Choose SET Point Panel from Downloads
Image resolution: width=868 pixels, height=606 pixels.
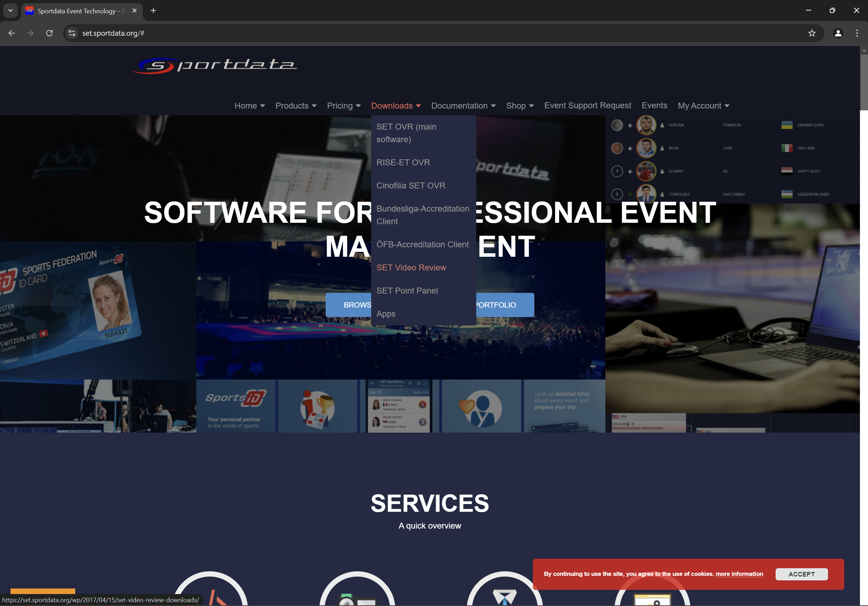pos(407,290)
